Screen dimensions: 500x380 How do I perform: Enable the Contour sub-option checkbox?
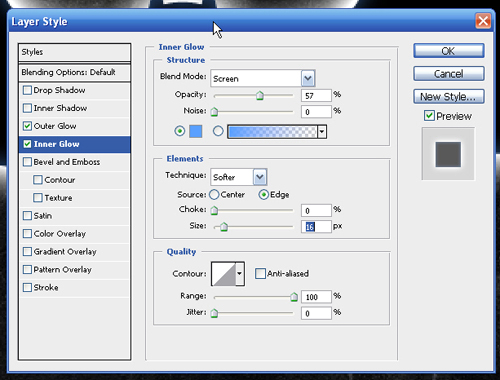coord(38,180)
